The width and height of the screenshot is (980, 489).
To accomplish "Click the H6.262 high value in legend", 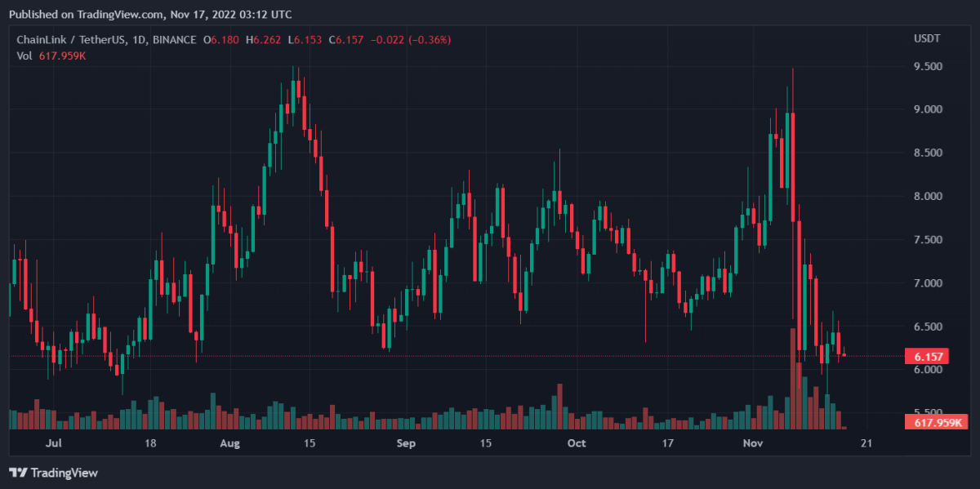I will [x=268, y=40].
